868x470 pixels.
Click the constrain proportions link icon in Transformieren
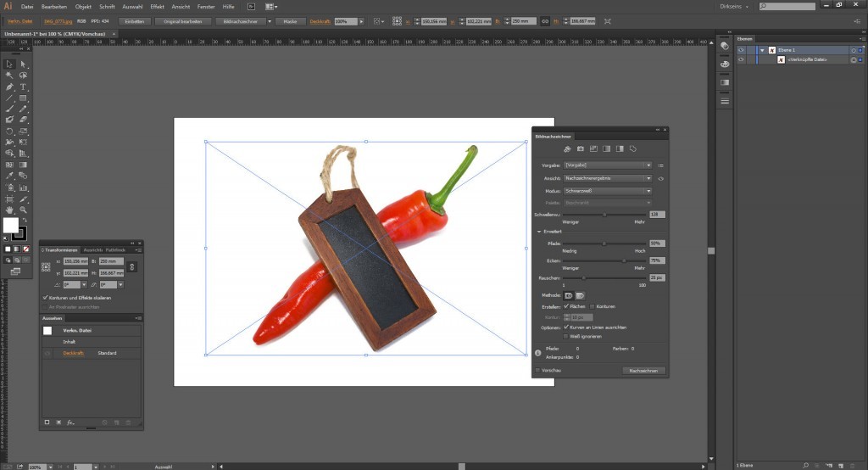coord(131,266)
